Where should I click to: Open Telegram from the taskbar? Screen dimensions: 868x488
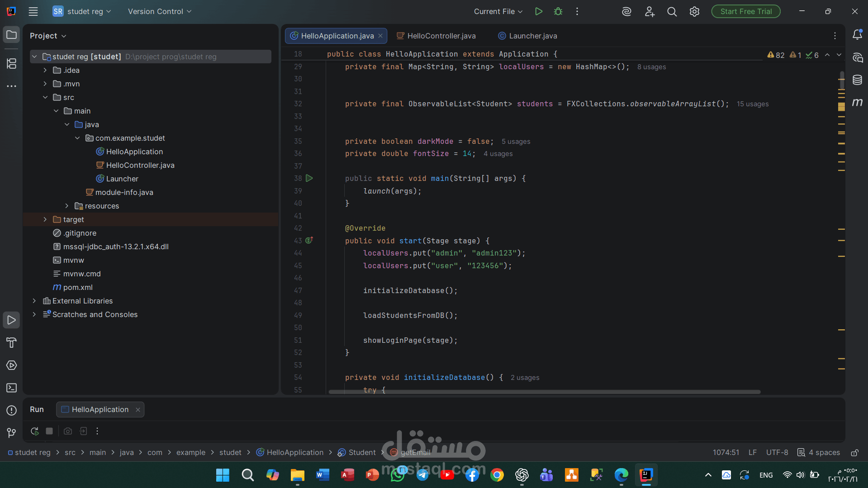(x=422, y=475)
